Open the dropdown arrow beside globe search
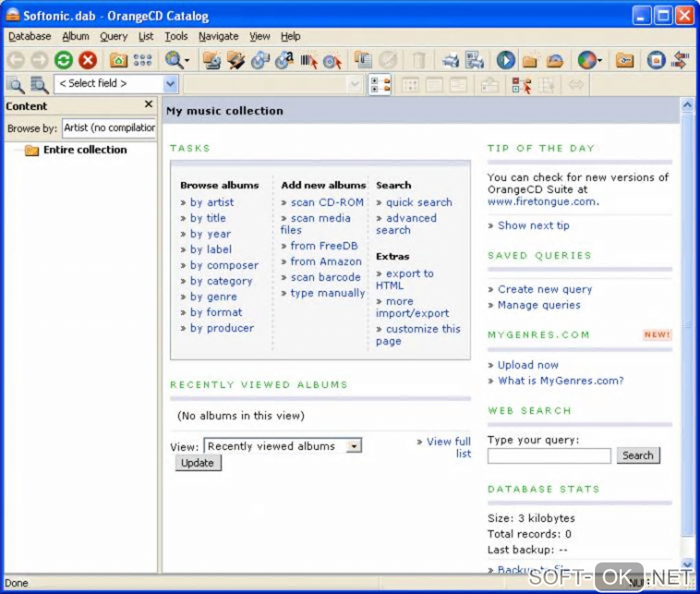Screen dimensions: 700x594 (x=187, y=60)
